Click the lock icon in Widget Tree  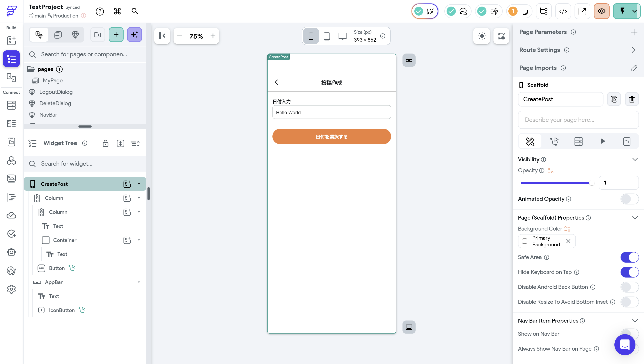coord(105,144)
